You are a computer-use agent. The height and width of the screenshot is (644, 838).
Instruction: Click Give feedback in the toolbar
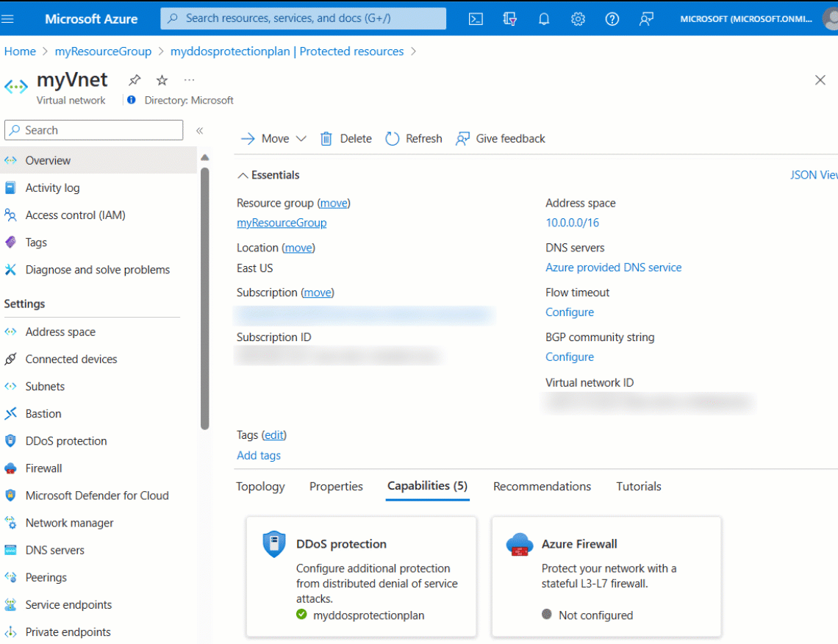pyautogui.click(x=501, y=139)
